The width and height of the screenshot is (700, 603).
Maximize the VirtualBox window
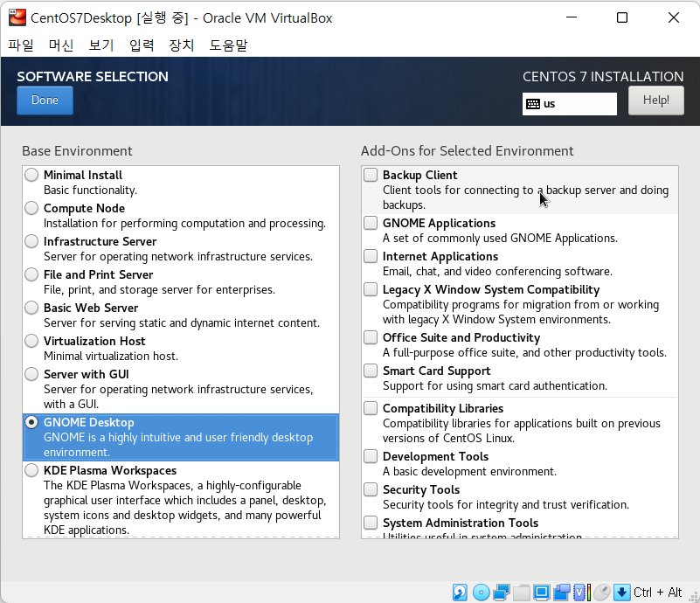coord(622,17)
